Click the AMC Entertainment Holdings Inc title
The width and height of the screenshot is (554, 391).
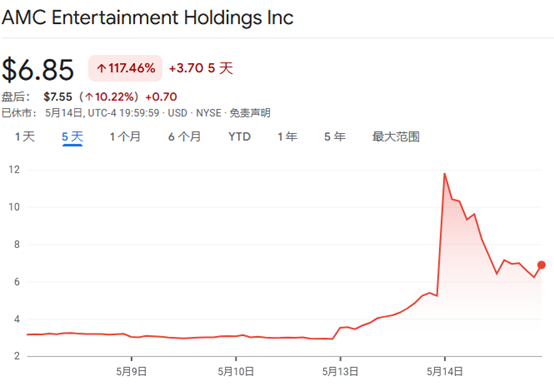(x=147, y=17)
